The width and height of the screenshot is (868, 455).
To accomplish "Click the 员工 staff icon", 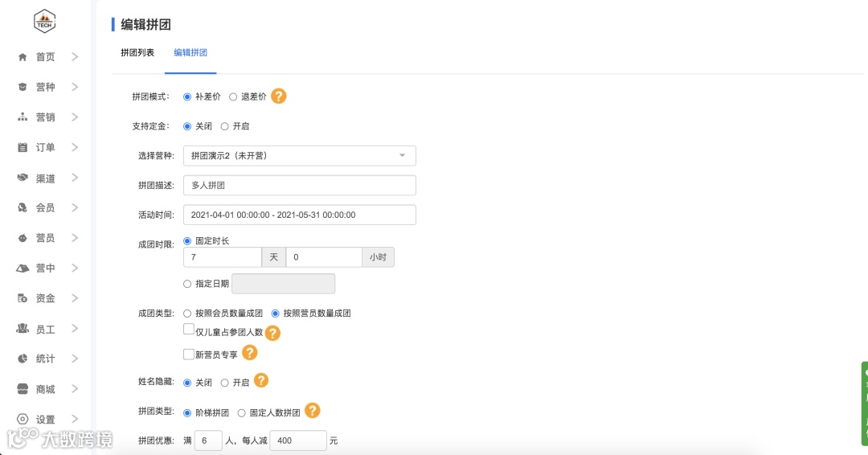I will [23, 328].
